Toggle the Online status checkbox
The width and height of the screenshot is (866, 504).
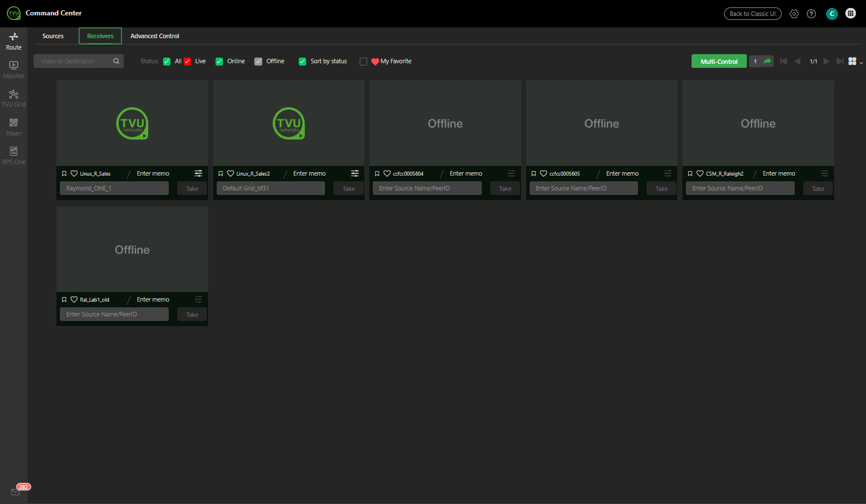pyautogui.click(x=219, y=62)
